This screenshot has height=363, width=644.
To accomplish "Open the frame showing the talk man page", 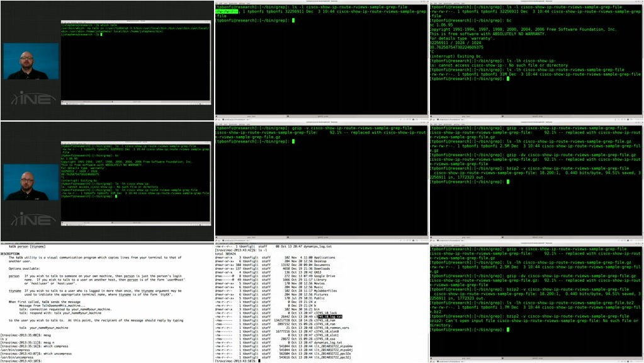I will [107, 302].
